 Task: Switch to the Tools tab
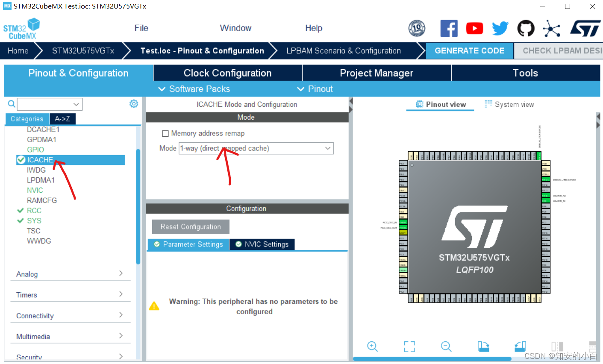(x=525, y=73)
